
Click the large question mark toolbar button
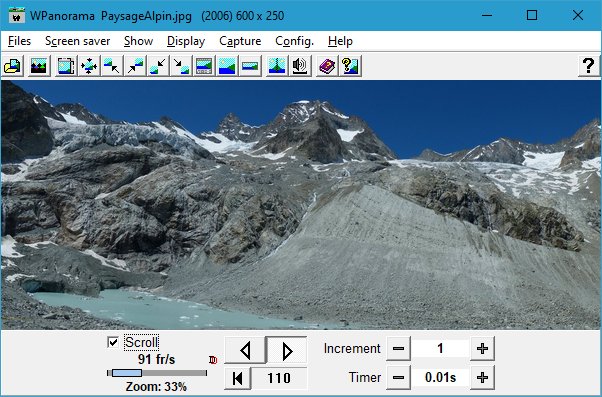(589, 66)
